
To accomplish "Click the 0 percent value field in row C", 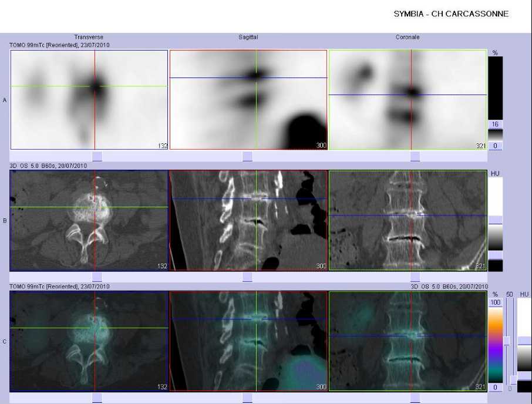I will coord(496,387).
